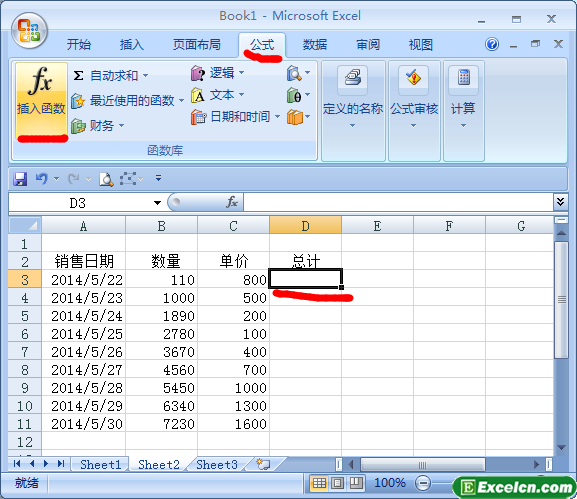
Task: Click the Office button orb
Action: 29,31
